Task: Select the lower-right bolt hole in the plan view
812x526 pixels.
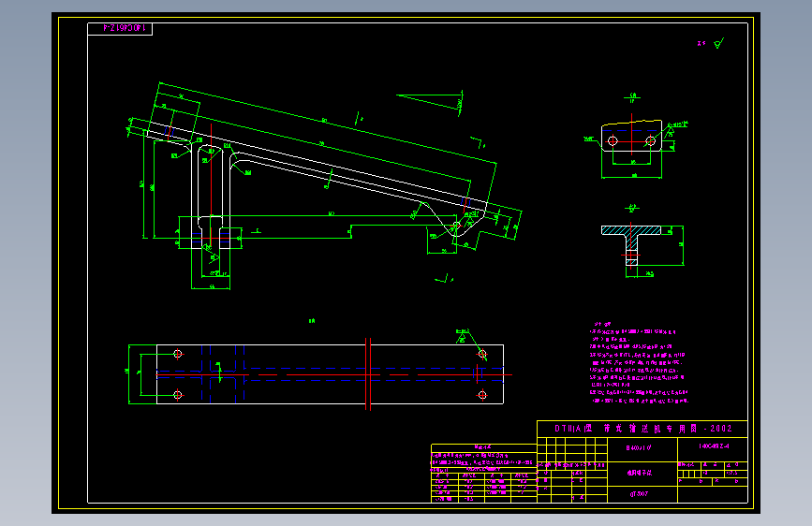Action: pos(482,395)
